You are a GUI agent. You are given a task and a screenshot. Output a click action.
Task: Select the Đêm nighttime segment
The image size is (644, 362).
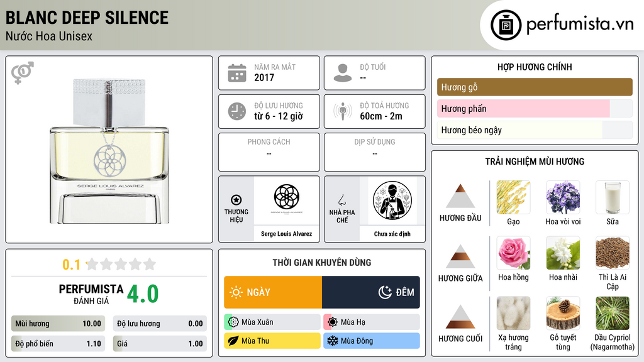[371, 292]
